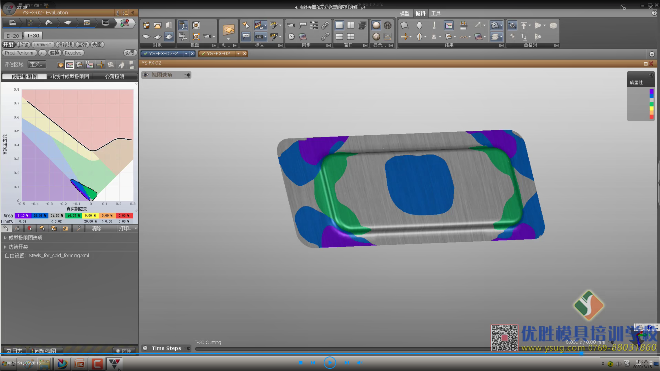Screen dimensions: 660x371
Task: Click the red legend swatch under the chart
Action: tap(124, 216)
